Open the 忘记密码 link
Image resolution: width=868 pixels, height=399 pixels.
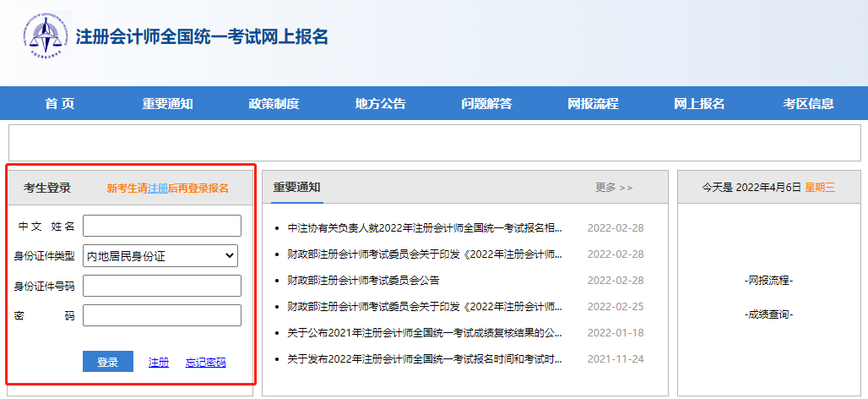205,362
